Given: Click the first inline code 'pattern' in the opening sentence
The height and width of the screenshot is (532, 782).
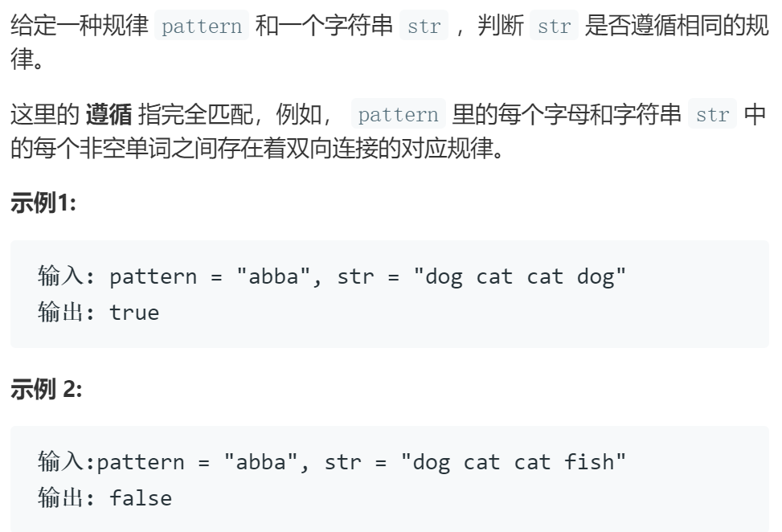Looking at the screenshot, I should [x=202, y=26].
